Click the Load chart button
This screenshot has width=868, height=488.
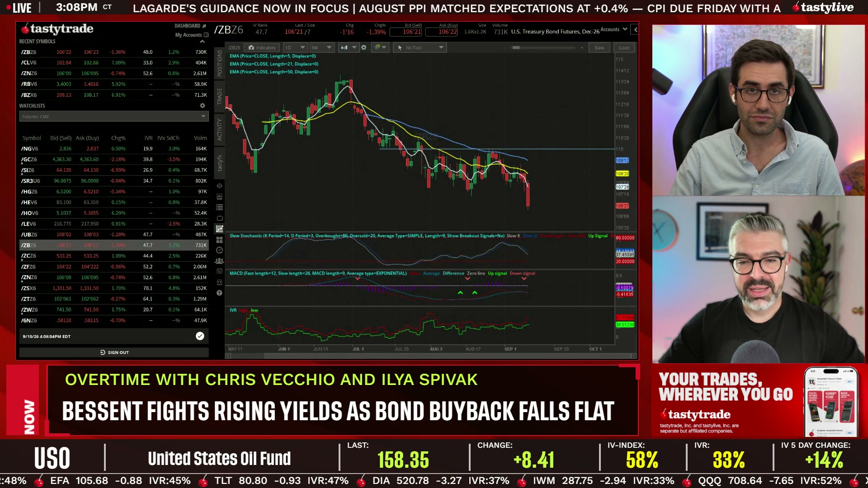pyautogui.click(x=624, y=47)
